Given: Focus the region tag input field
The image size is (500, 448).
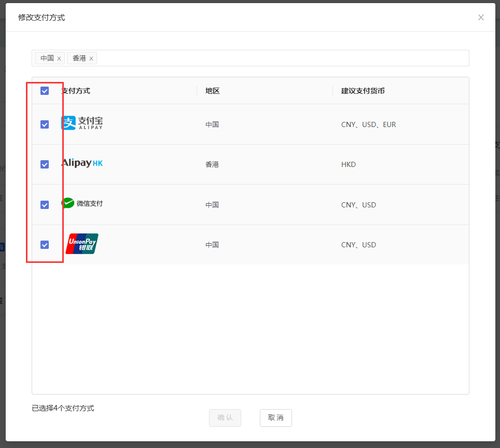Looking at the screenshot, I should 280,58.
